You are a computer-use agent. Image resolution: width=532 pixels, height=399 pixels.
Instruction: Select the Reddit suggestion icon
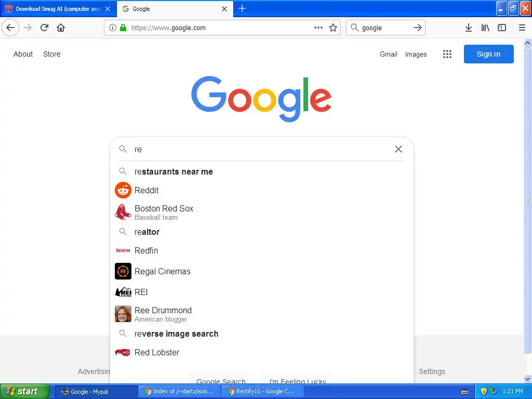(123, 190)
